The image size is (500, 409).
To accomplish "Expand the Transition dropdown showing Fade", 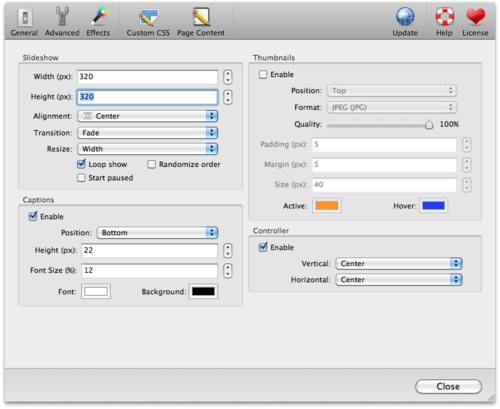I will click(x=147, y=133).
